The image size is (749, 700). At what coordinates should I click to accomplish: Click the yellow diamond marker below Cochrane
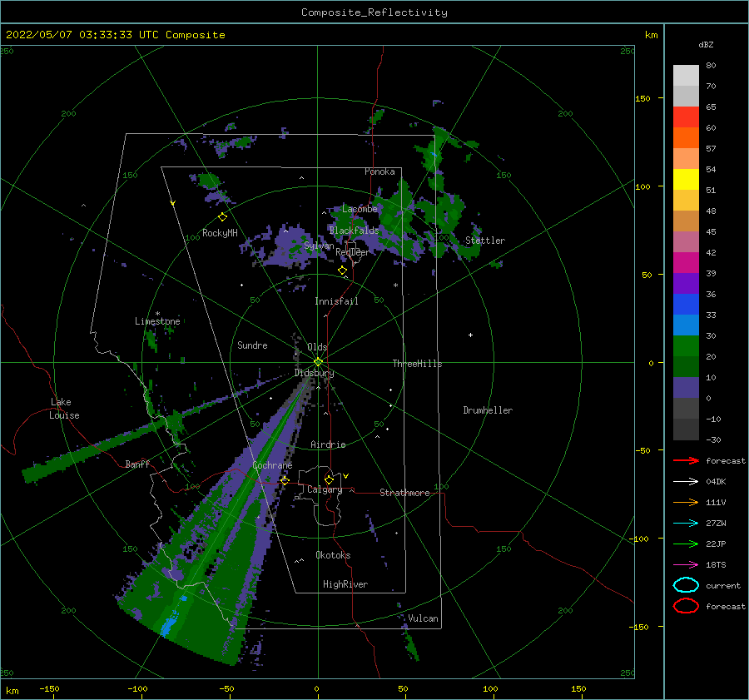tap(285, 480)
